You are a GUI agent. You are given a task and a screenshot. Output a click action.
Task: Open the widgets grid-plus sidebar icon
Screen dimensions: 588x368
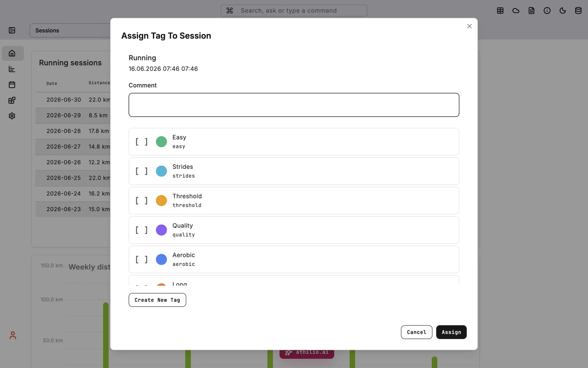pos(12,100)
